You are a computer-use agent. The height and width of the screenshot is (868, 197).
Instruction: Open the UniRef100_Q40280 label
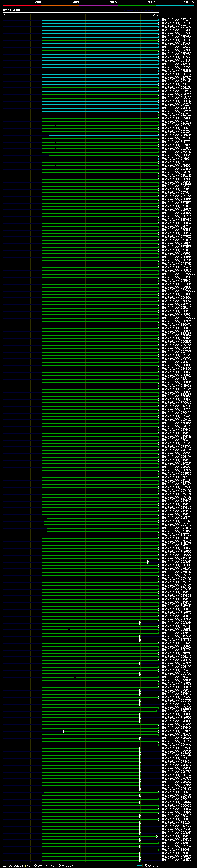pyautogui.click(x=177, y=464)
